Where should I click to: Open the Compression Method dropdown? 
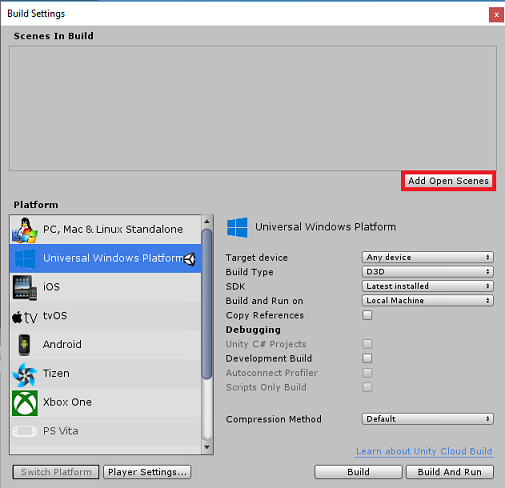[x=428, y=419]
